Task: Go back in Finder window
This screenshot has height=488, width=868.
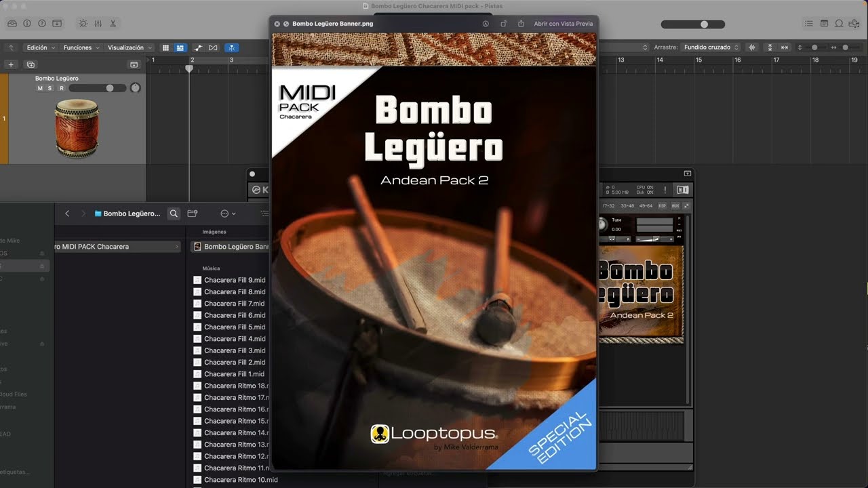Action: point(67,213)
